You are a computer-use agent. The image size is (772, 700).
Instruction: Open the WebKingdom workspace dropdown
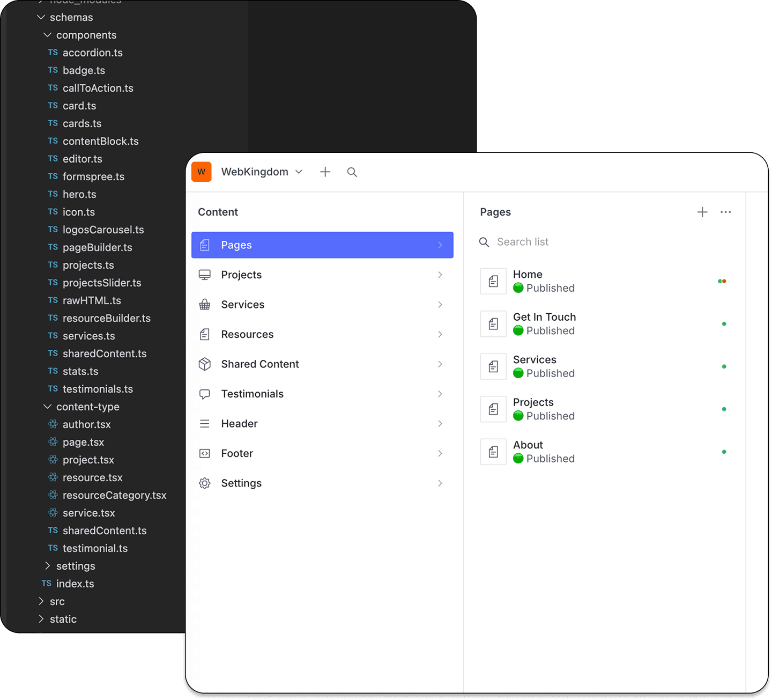click(x=299, y=172)
